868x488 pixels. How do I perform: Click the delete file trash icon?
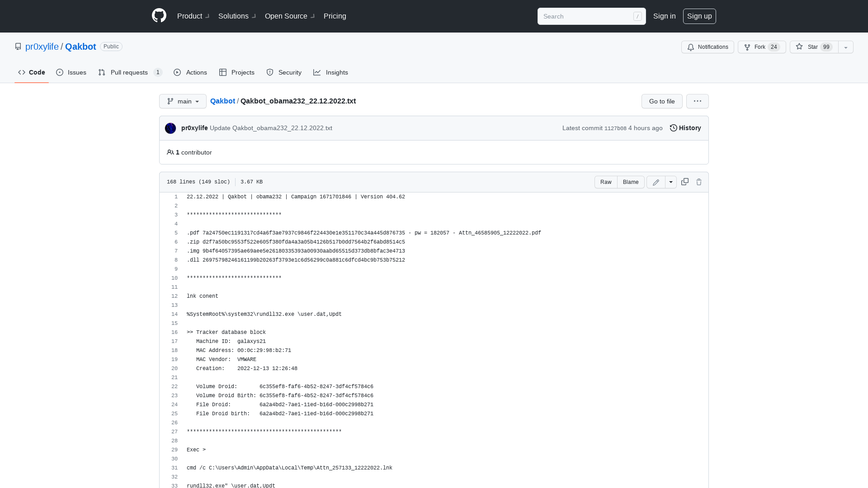click(x=698, y=182)
